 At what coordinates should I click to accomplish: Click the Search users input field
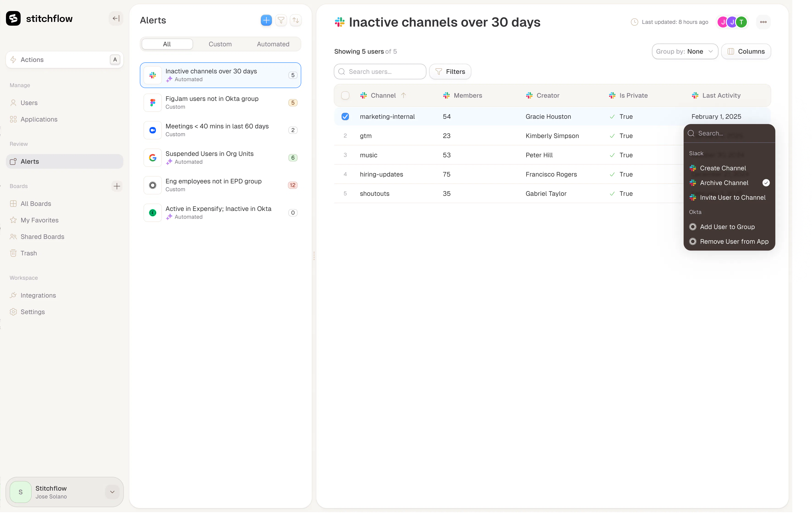(x=380, y=72)
